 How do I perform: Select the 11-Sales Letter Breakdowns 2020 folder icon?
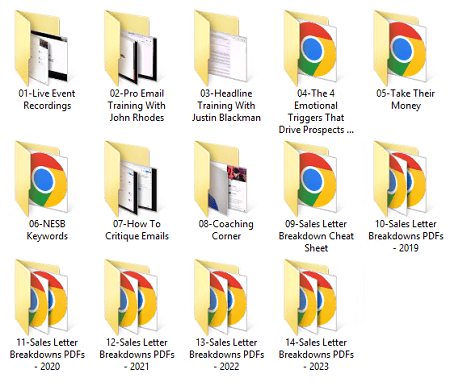(x=42, y=297)
